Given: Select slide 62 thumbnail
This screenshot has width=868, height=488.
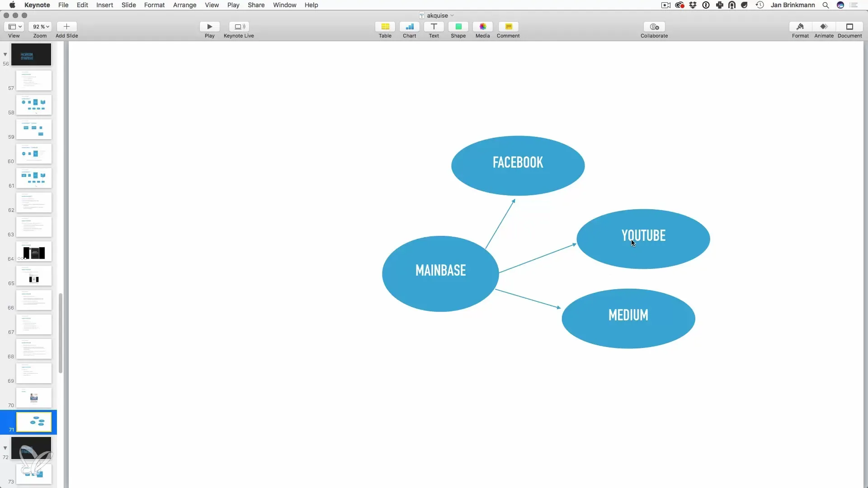Looking at the screenshot, I should pos(34,202).
